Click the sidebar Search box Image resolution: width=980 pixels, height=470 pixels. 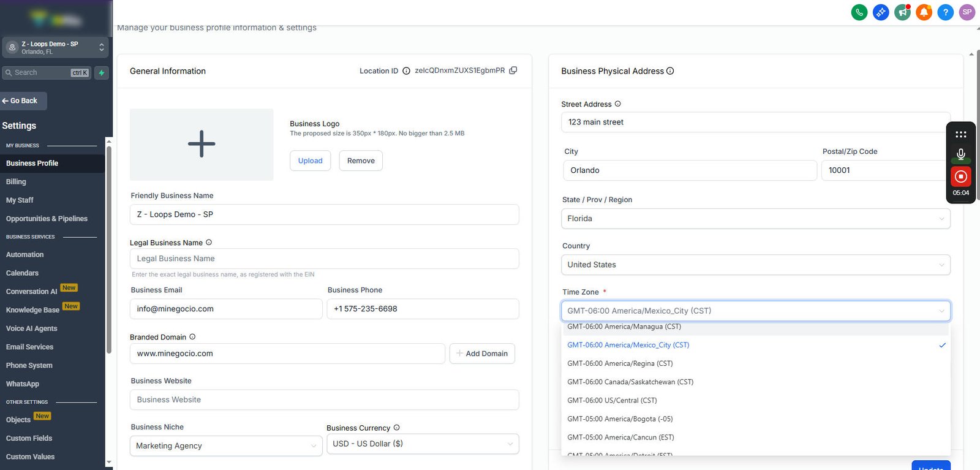click(x=47, y=73)
